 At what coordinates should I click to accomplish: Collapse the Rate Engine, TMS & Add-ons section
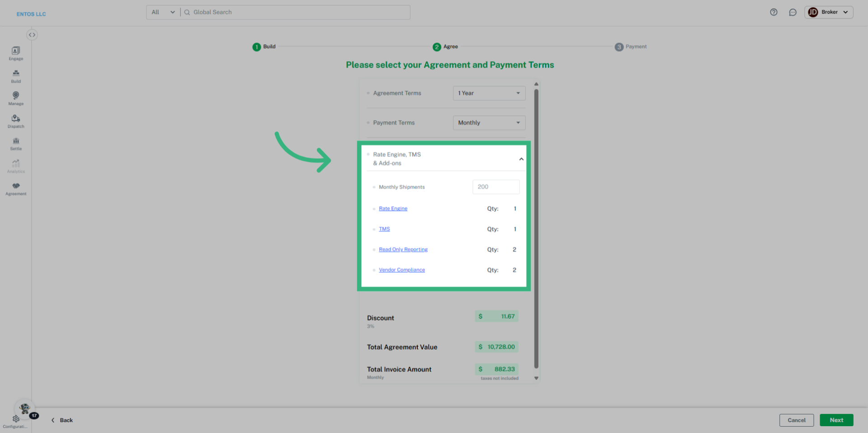[x=521, y=159]
